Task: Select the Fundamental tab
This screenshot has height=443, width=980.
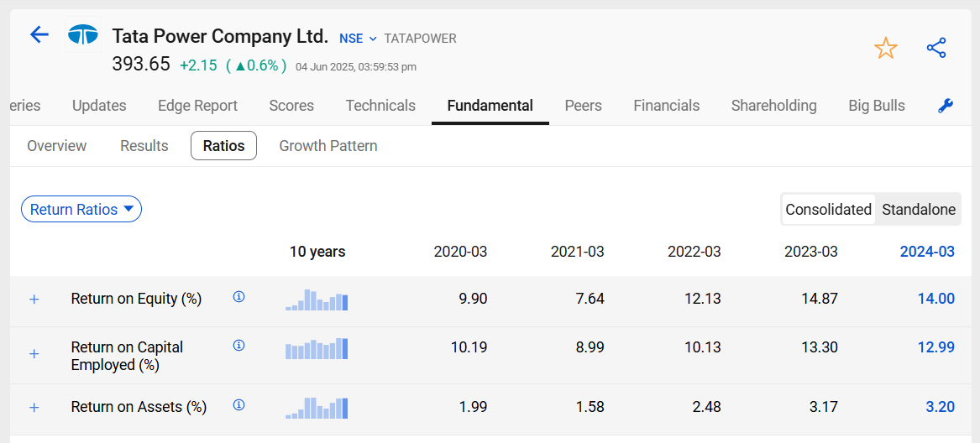Action: (x=490, y=106)
